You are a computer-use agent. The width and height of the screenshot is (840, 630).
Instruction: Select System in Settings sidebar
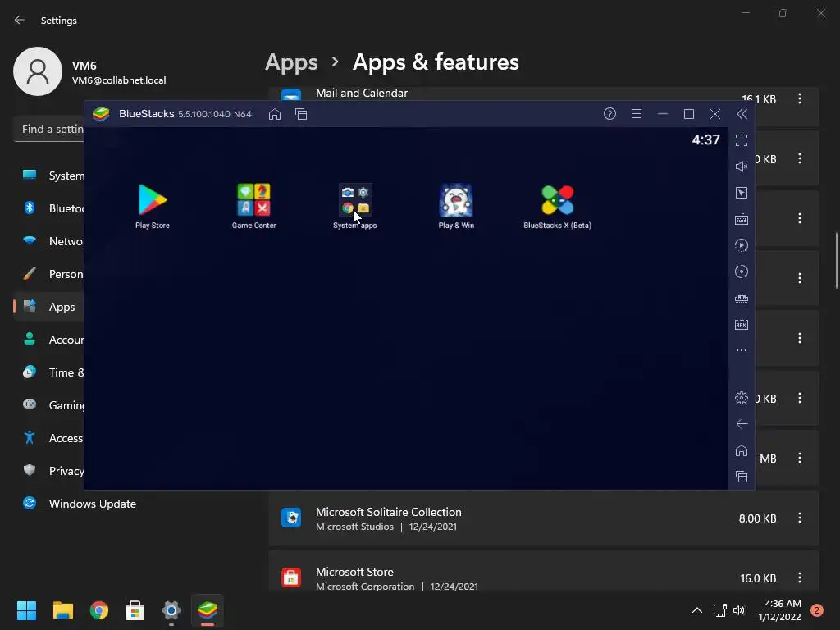tap(48, 176)
